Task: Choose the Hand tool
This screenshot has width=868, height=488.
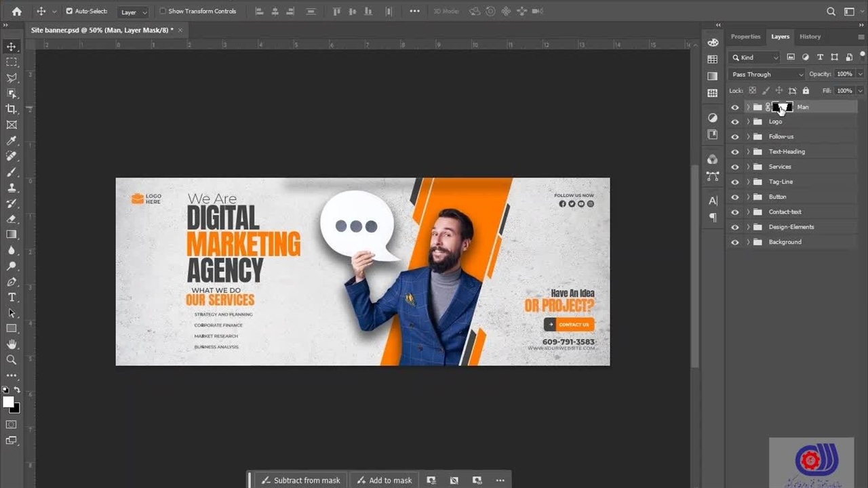Action: coord(12,344)
